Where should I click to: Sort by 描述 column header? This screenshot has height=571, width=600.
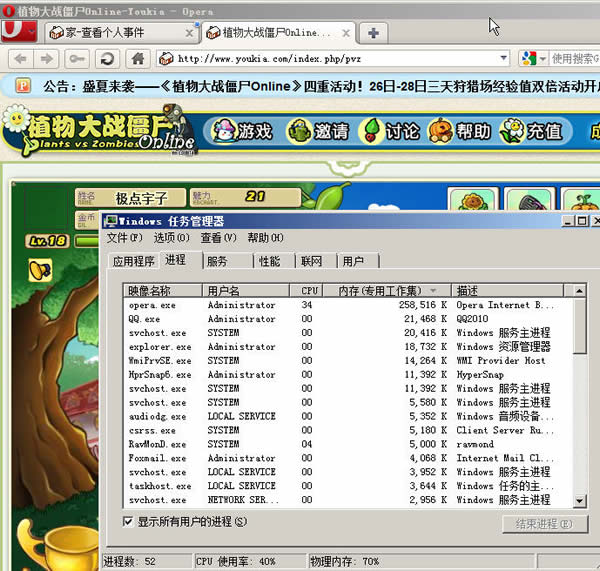click(508, 291)
